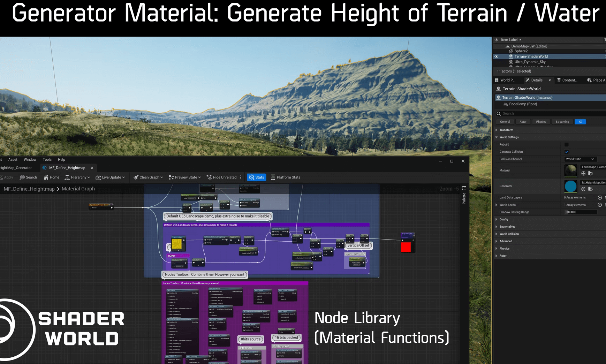Filter details by General
Image resolution: width=606 pixels, height=364 pixels.
[x=505, y=122]
